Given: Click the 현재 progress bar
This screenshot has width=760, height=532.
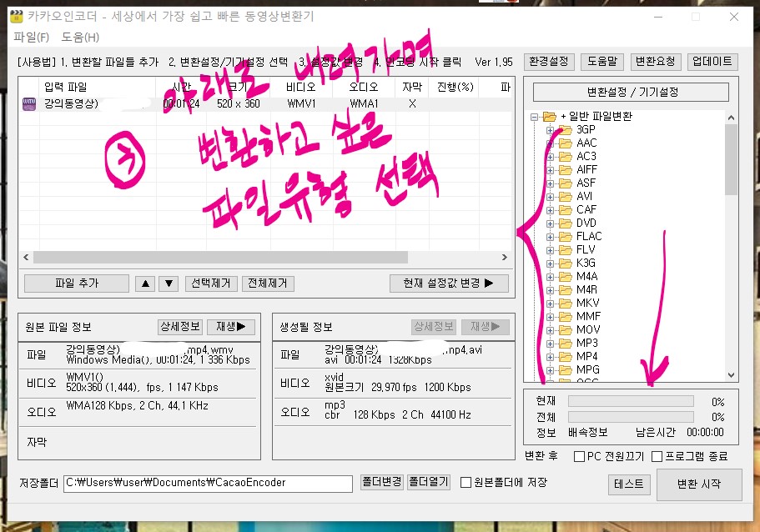Looking at the screenshot, I should [x=631, y=401].
